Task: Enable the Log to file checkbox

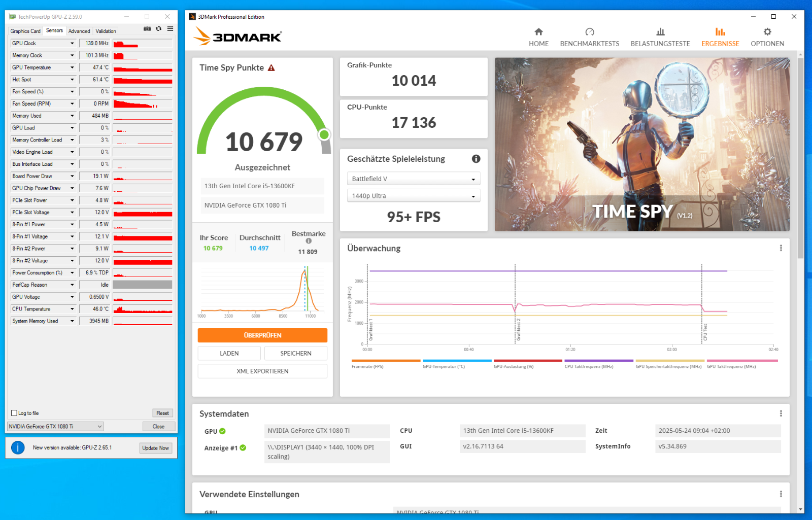Action: click(x=14, y=413)
